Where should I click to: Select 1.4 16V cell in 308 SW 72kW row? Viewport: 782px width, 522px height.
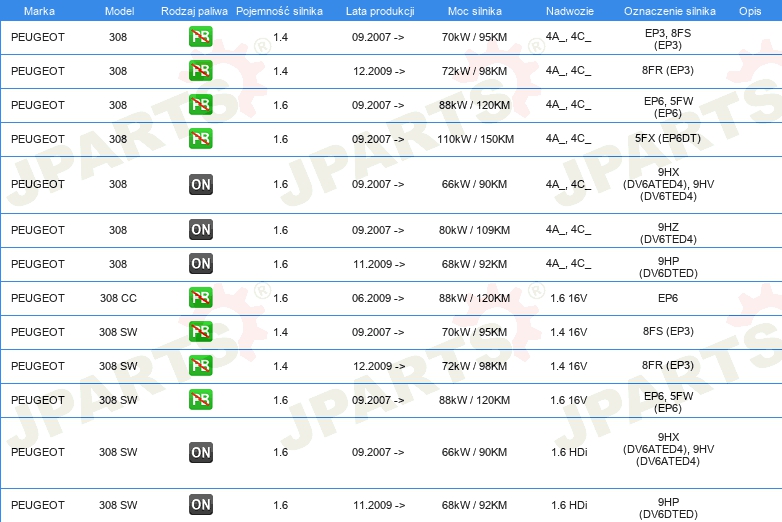point(569,366)
